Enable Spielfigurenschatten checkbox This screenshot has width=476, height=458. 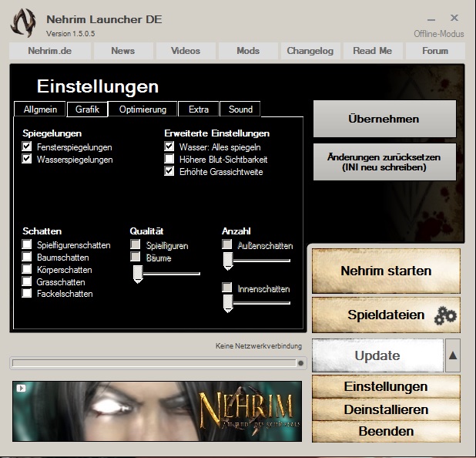(27, 244)
